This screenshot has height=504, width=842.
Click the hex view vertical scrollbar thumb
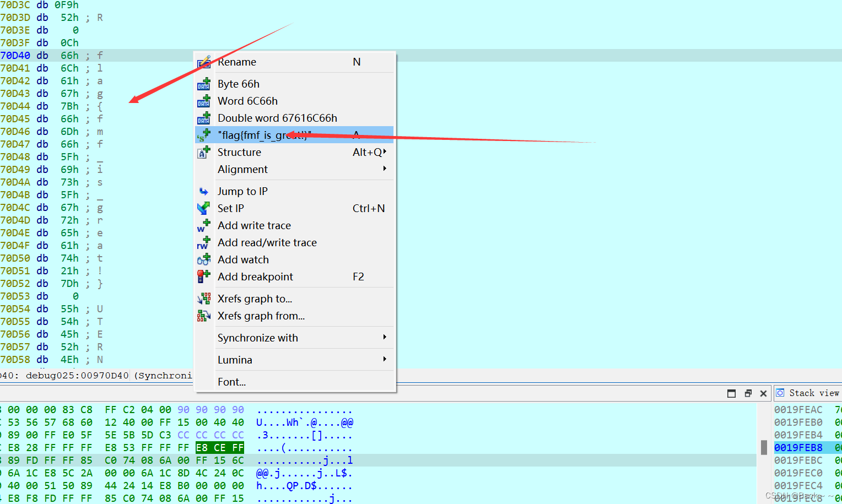[x=764, y=447]
